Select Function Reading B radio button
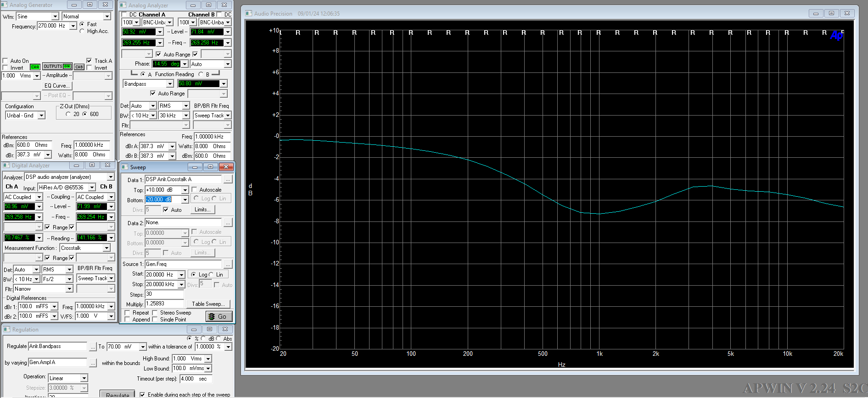 point(201,74)
